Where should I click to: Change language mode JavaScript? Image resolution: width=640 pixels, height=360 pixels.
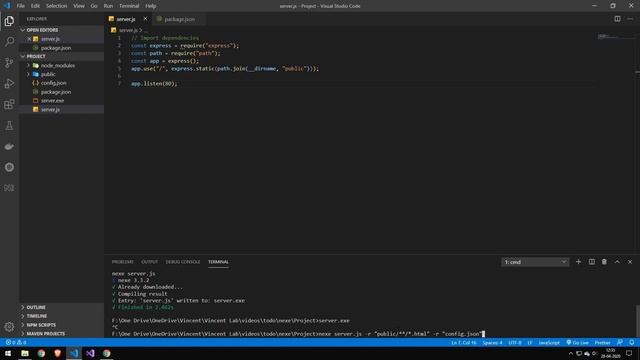[x=549, y=342]
